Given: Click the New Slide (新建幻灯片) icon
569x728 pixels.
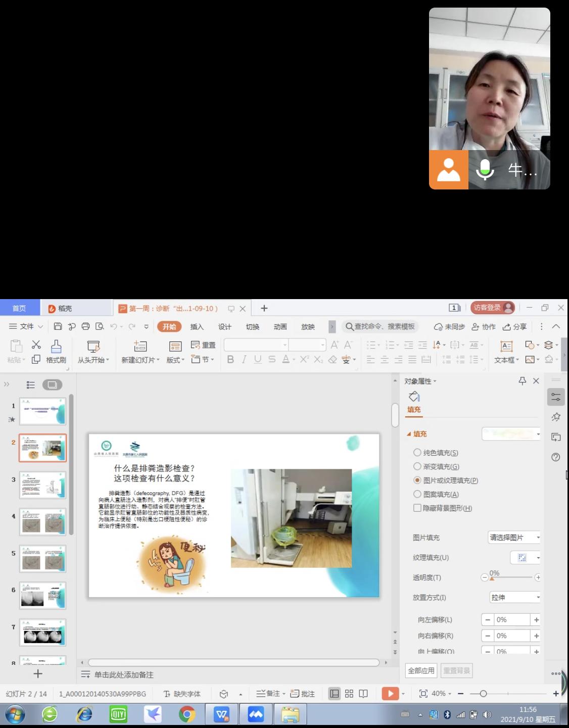Looking at the screenshot, I should 140,347.
